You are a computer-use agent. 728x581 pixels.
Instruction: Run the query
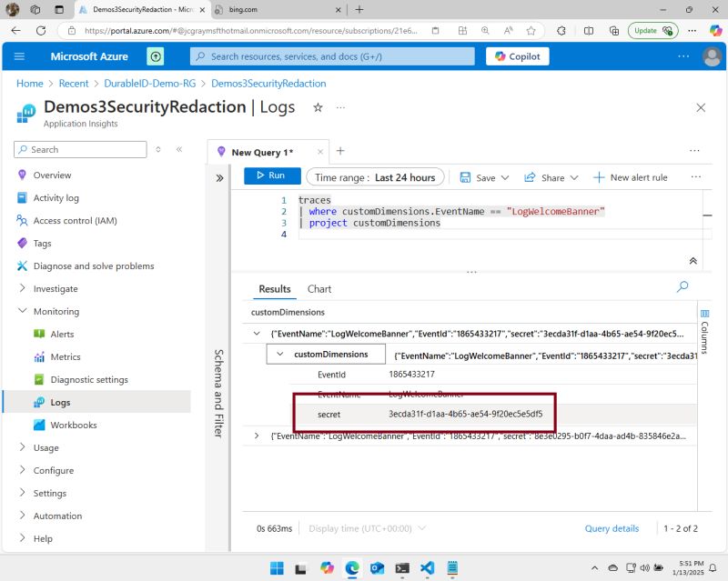(272, 175)
